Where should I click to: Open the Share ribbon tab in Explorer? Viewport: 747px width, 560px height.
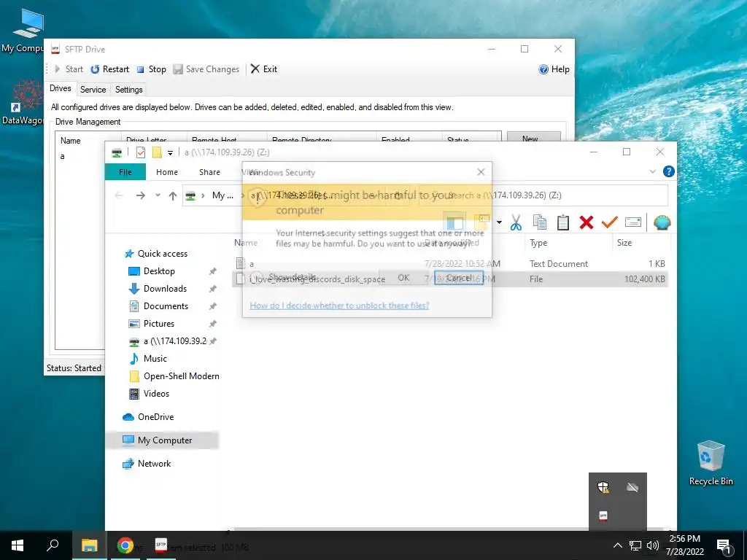click(209, 172)
